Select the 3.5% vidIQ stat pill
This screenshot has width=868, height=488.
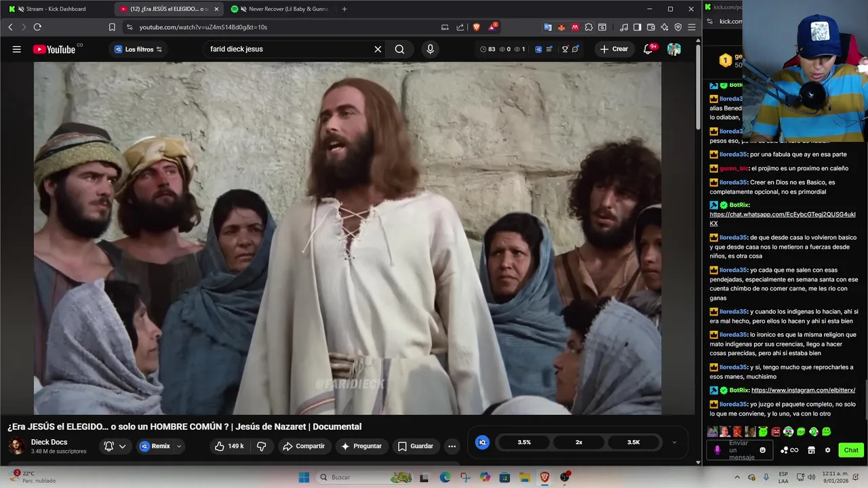pos(524,442)
